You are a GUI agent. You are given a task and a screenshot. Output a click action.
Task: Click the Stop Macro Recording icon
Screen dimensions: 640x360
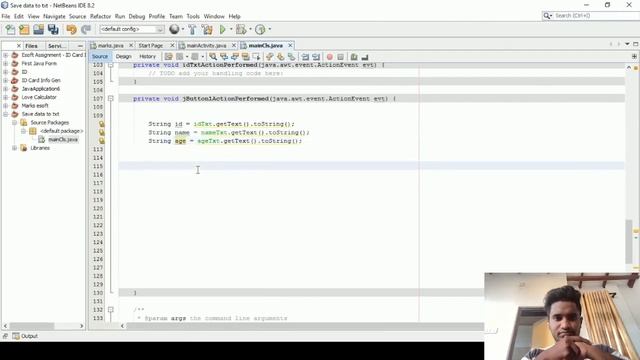pos(340,57)
